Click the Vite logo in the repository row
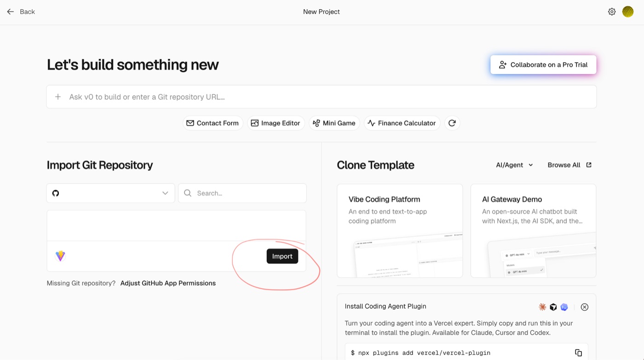This screenshot has width=644, height=360. coord(60,256)
